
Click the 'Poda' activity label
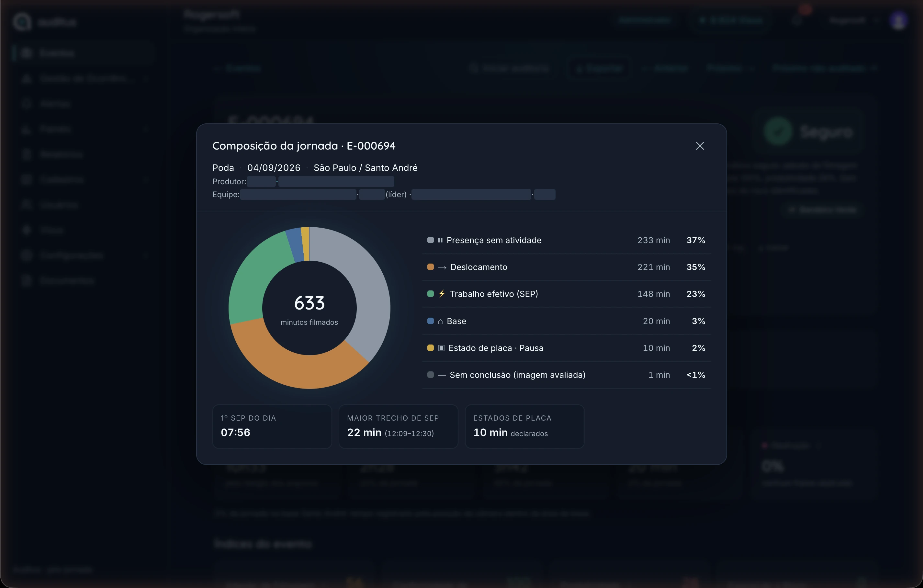[223, 168]
